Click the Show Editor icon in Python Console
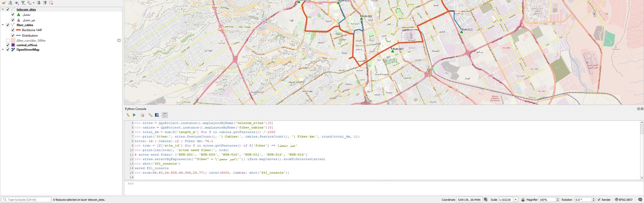 pos(142,115)
